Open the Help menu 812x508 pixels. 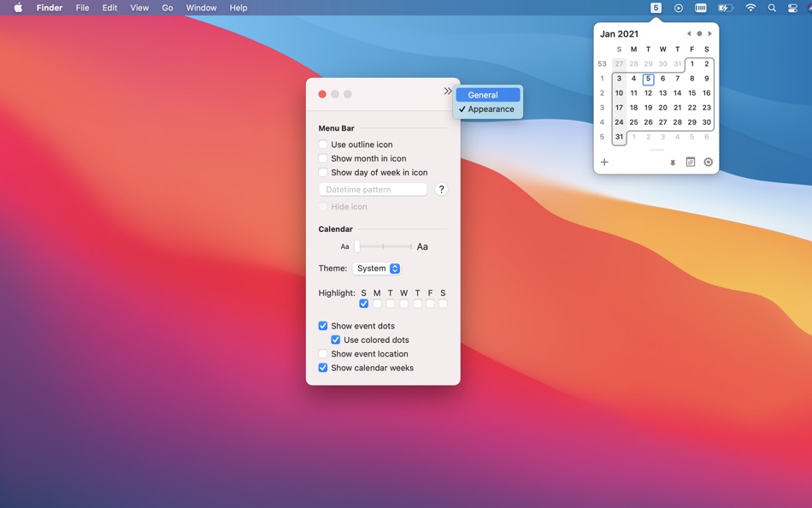point(238,8)
